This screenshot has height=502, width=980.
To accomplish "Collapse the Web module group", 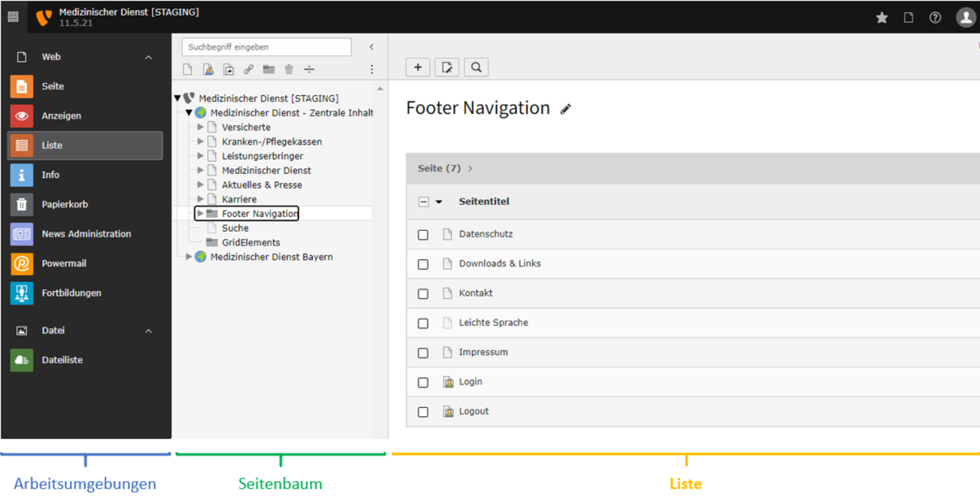I will 148,57.
